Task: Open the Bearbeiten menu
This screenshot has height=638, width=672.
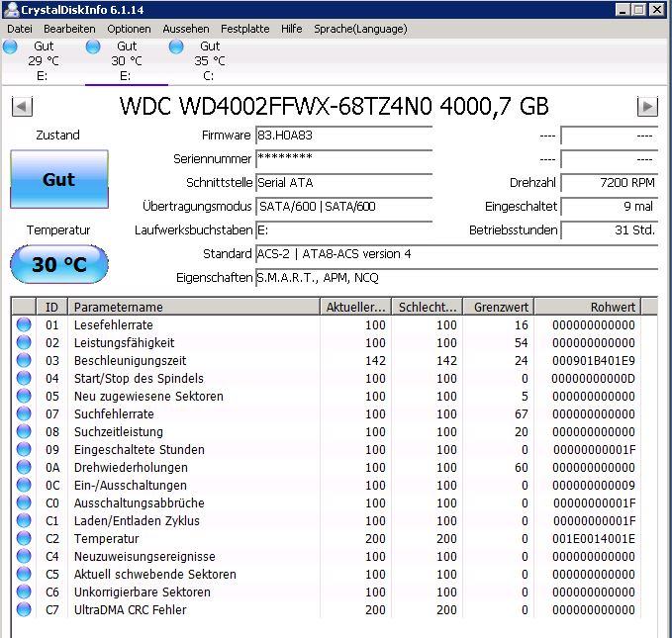Action: 69,29
